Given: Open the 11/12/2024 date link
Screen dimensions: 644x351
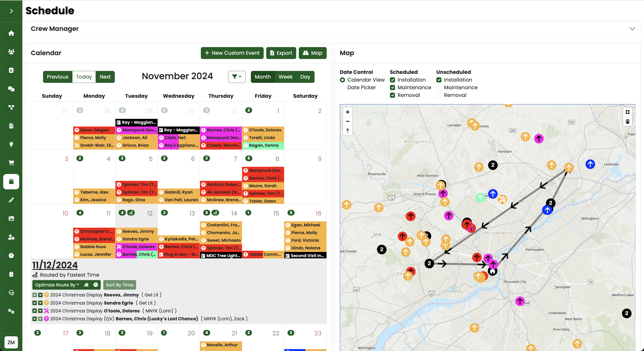Looking at the screenshot, I should point(55,265).
